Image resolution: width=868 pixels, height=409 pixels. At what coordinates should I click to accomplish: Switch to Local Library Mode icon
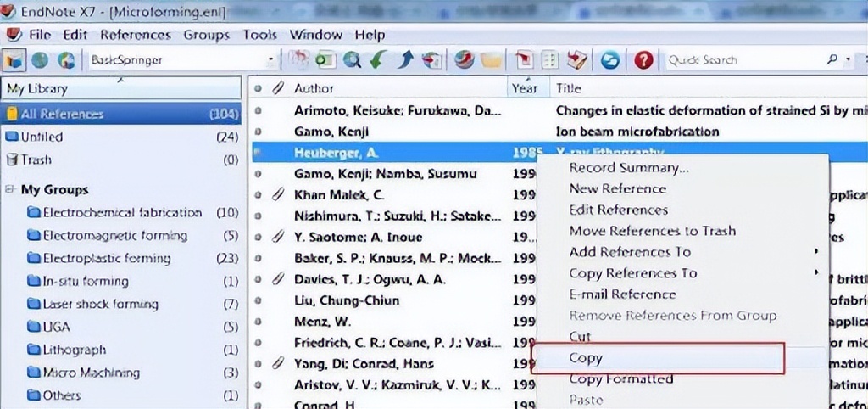(x=15, y=60)
